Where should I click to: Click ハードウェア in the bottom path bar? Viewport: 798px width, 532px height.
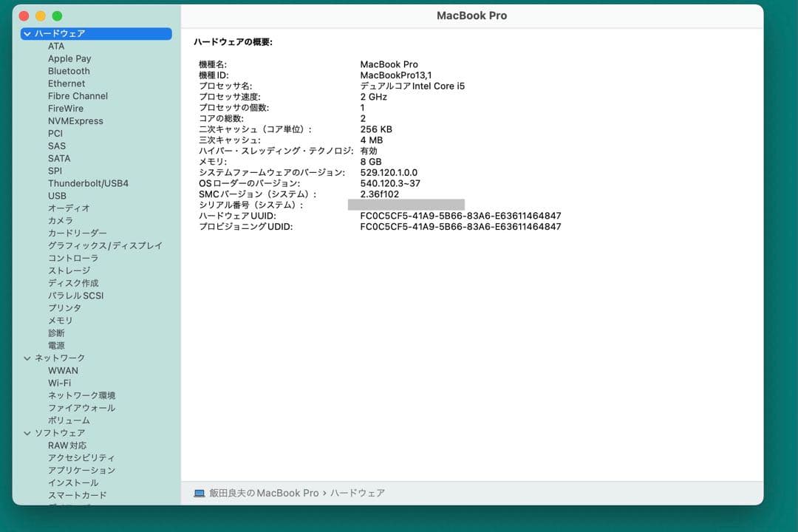click(x=358, y=494)
